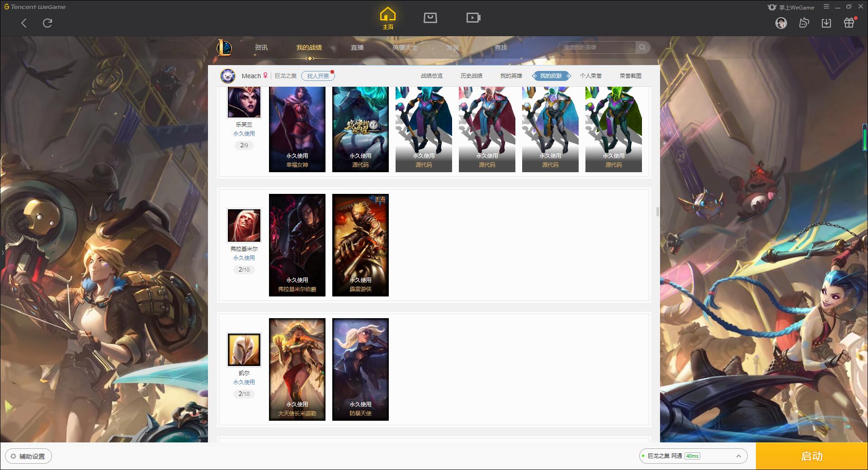Open the music notes icon at top right

point(804,23)
